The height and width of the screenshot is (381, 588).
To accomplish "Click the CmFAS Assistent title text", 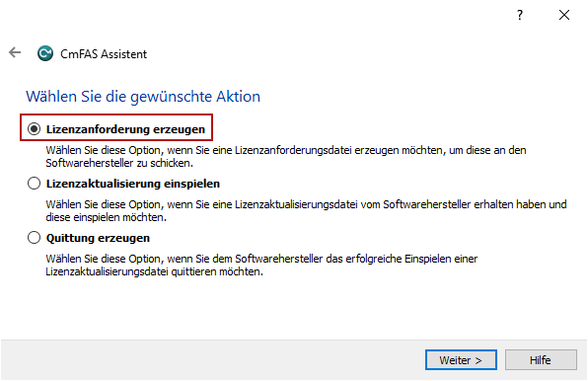I will 104,54.
